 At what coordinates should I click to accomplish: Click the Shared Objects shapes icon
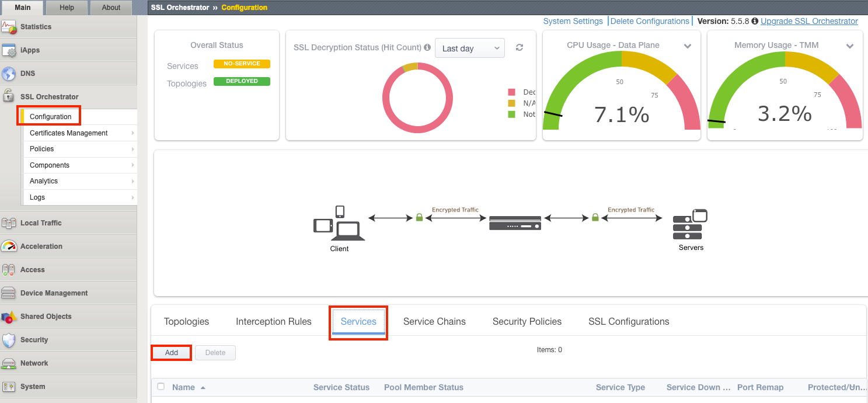(9, 317)
